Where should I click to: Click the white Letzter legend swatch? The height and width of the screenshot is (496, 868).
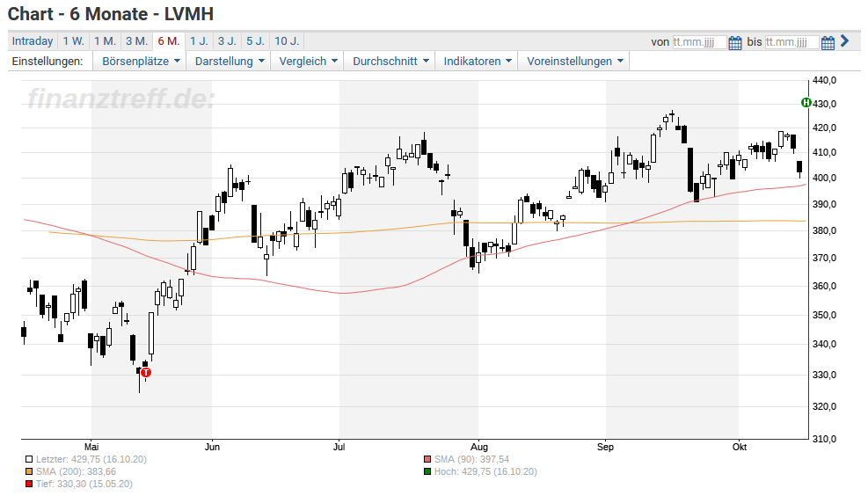29,459
